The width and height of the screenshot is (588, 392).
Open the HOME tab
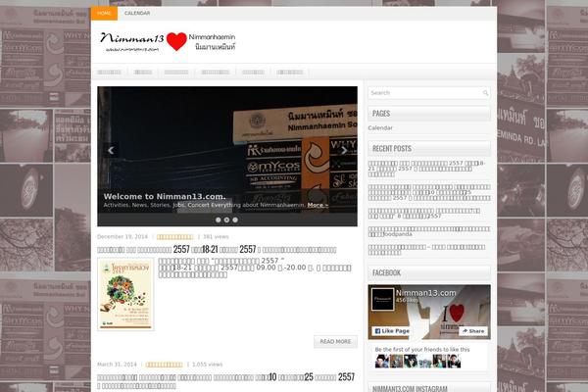click(x=104, y=13)
